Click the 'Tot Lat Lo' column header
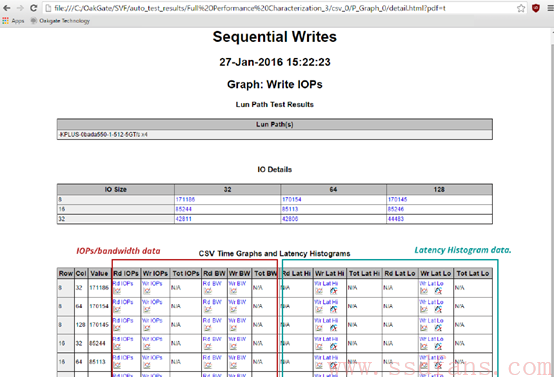554x377 pixels. pyautogui.click(x=473, y=273)
